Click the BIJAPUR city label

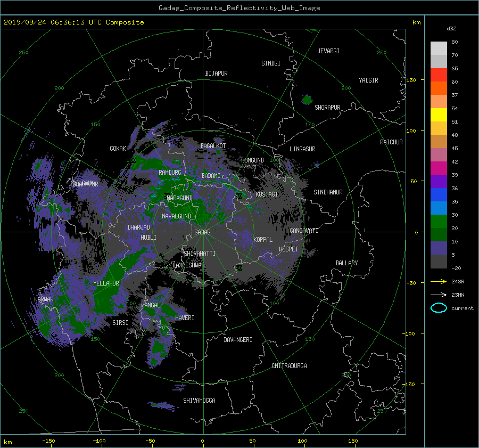tap(216, 74)
